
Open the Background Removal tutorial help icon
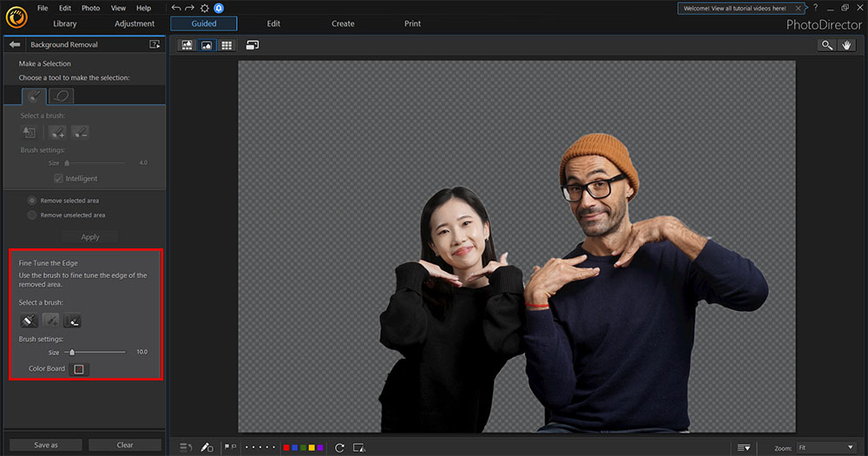click(x=155, y=44)
